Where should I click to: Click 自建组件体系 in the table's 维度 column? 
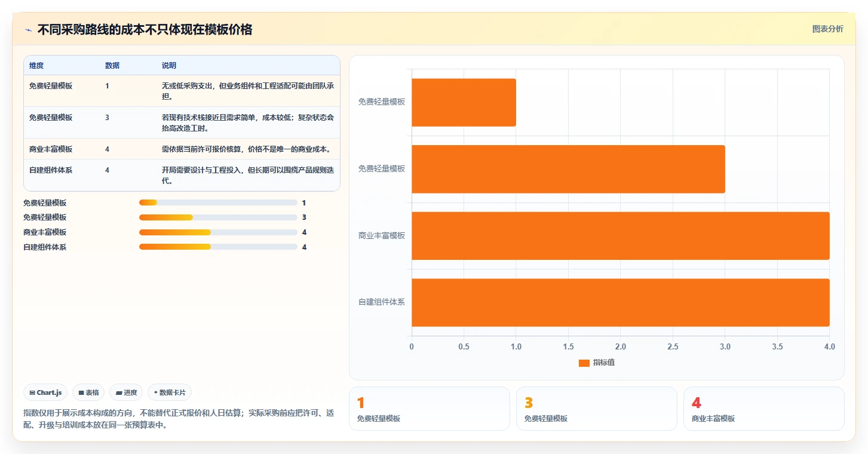coord(51,170)
